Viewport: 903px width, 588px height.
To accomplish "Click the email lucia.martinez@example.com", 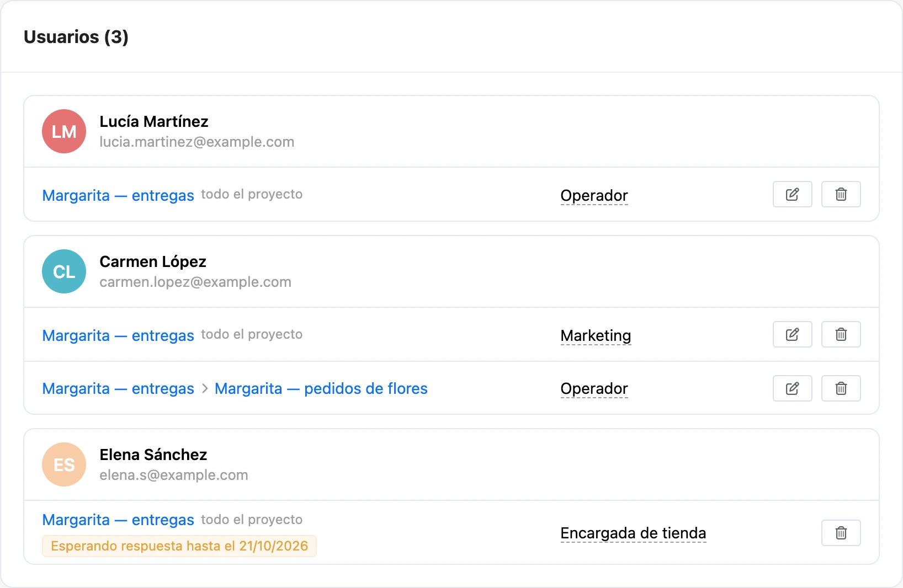I will 197,142.
